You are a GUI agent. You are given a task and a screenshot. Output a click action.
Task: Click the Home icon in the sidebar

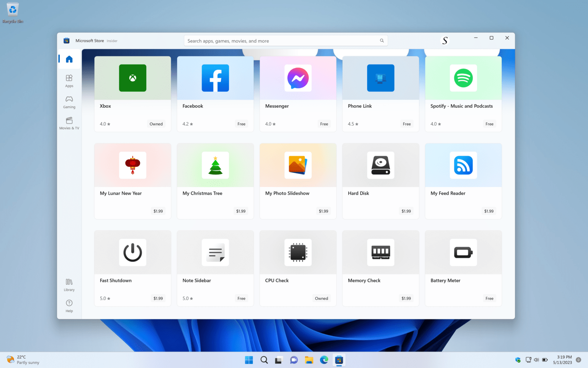[x=69, y=59]
